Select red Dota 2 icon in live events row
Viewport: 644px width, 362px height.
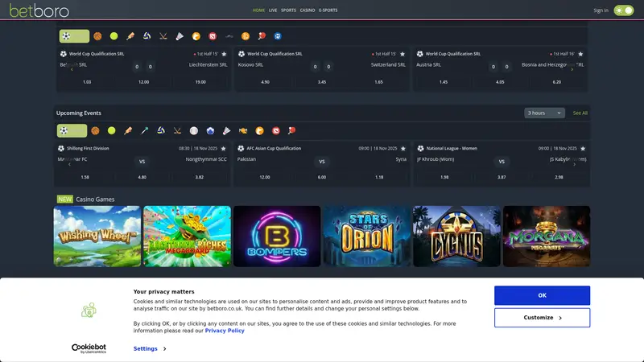pos(213,36)
